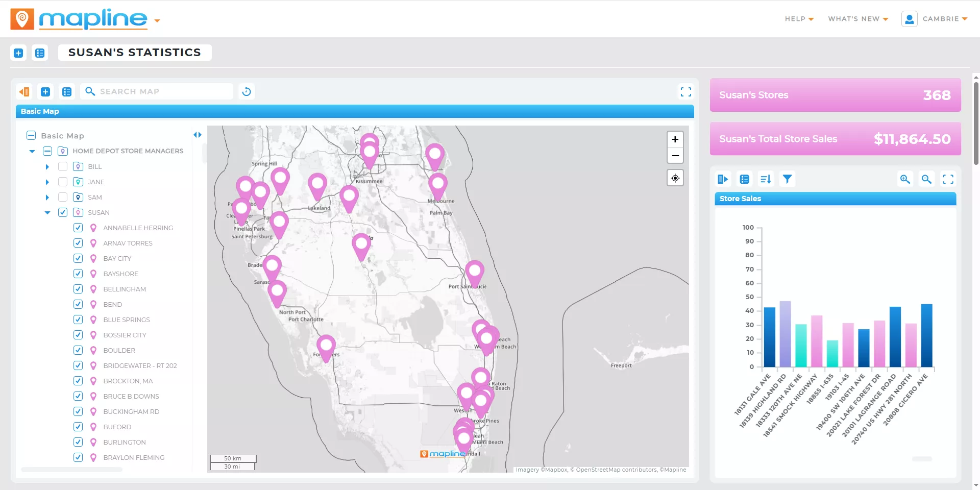
Task: Click the map zoom in plus button
Action: click(675, 139)
